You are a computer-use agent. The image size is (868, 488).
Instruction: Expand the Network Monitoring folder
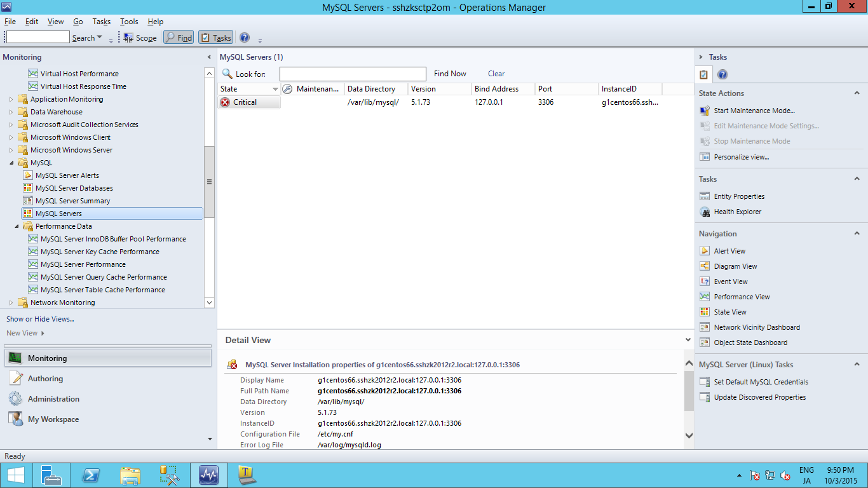[x=11, y=302]
